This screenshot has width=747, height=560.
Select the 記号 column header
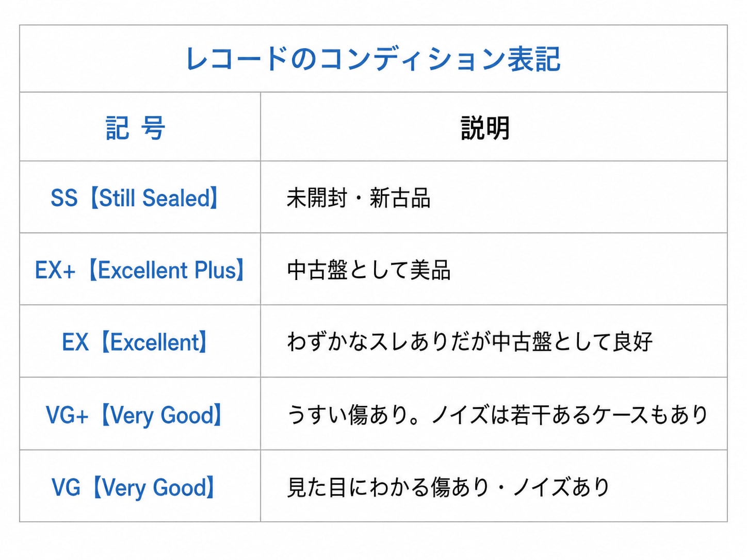(136, 128)
